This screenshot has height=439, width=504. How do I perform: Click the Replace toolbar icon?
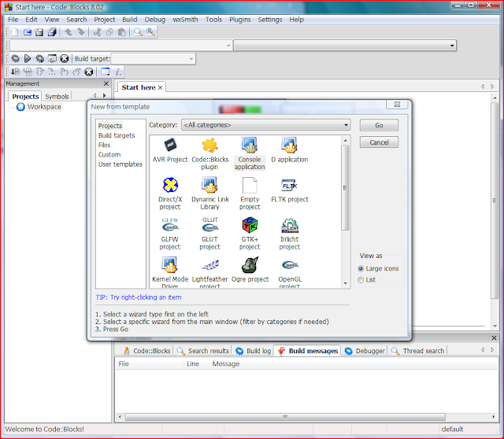150,32
